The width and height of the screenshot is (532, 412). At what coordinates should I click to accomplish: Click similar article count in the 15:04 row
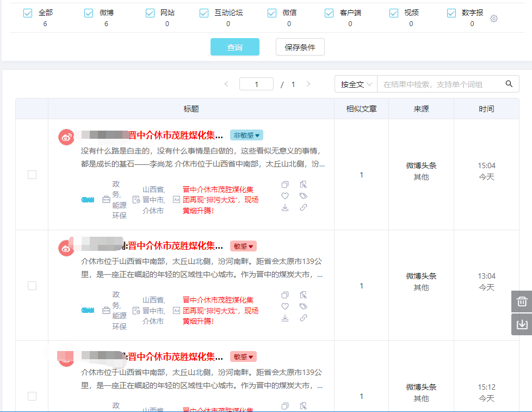pos(361,175)
